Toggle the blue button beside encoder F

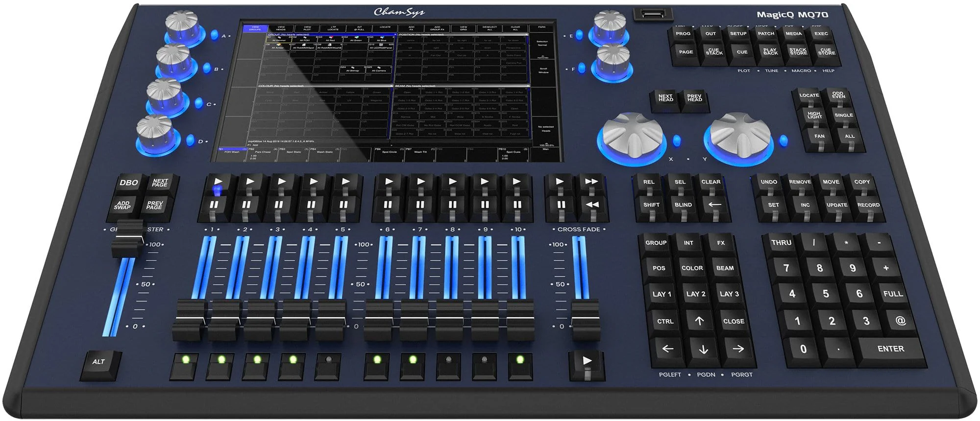[582, 68]
